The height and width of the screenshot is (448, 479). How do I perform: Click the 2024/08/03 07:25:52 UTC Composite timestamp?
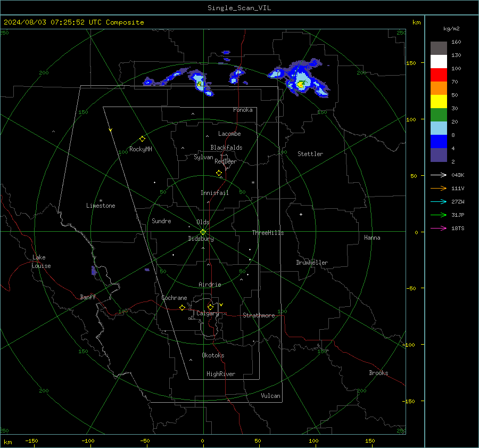tap(74, 22)
